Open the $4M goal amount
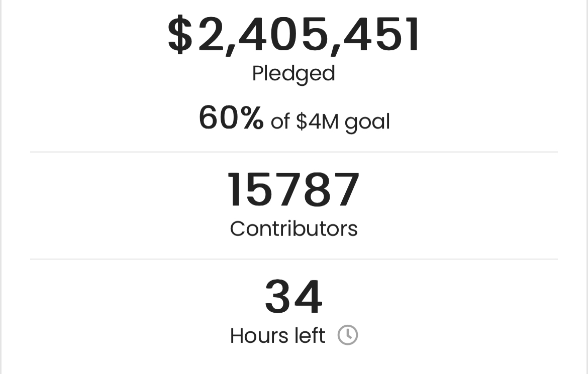Screen dimensions: 588x374 click(317, 122)
